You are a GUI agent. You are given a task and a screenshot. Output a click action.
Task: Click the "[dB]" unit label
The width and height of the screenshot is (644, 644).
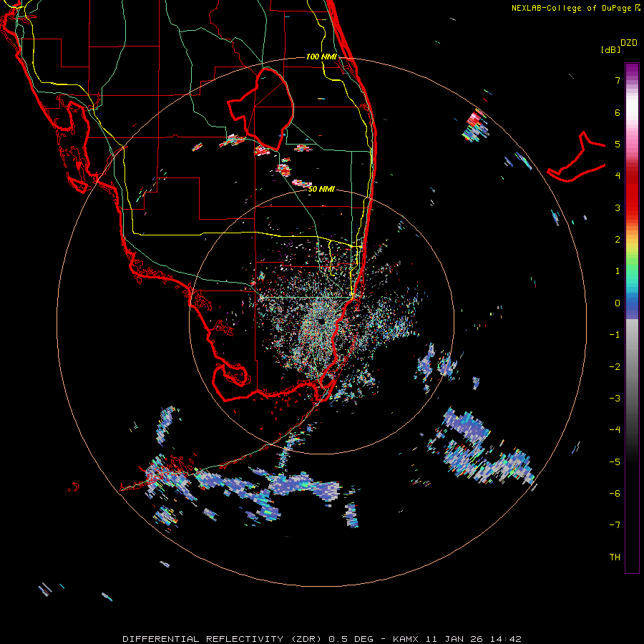[610, 49]
